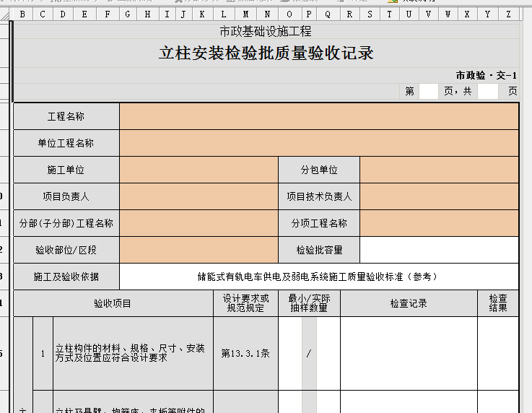532x413 pixels.
Task: Select the 单位工程名称 label cell
Action: 66,143
